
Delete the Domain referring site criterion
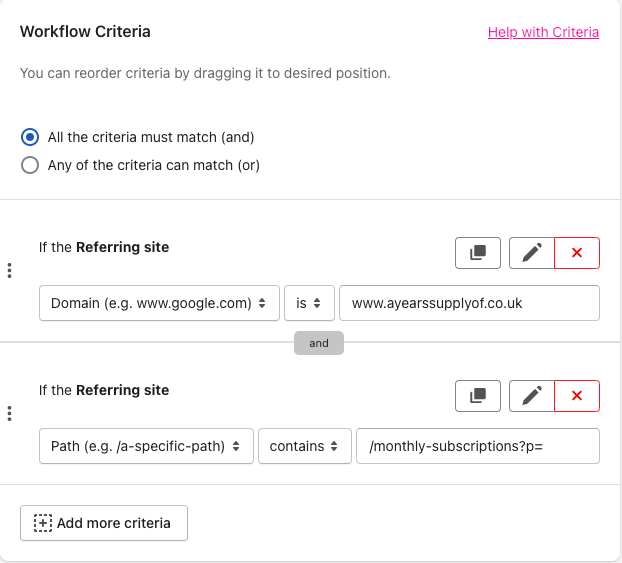click(x=577, y=253)
